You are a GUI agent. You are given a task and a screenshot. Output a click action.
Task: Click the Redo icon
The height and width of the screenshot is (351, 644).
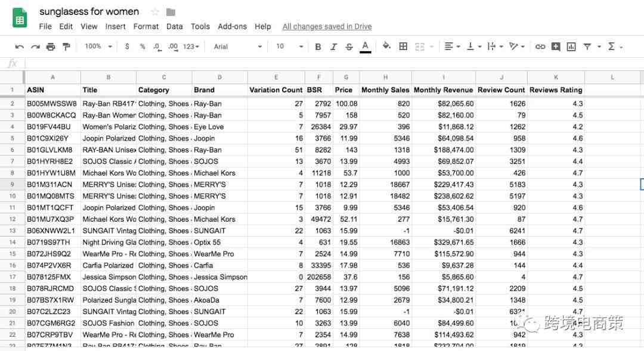pos(35,47)
